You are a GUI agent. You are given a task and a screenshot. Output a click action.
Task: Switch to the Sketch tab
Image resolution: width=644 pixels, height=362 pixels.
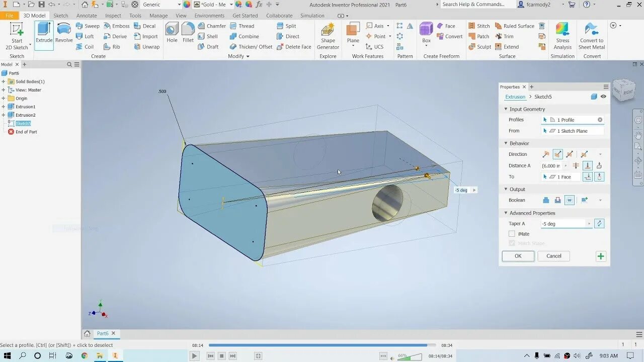pyautogui.click(x=61, y=16)
